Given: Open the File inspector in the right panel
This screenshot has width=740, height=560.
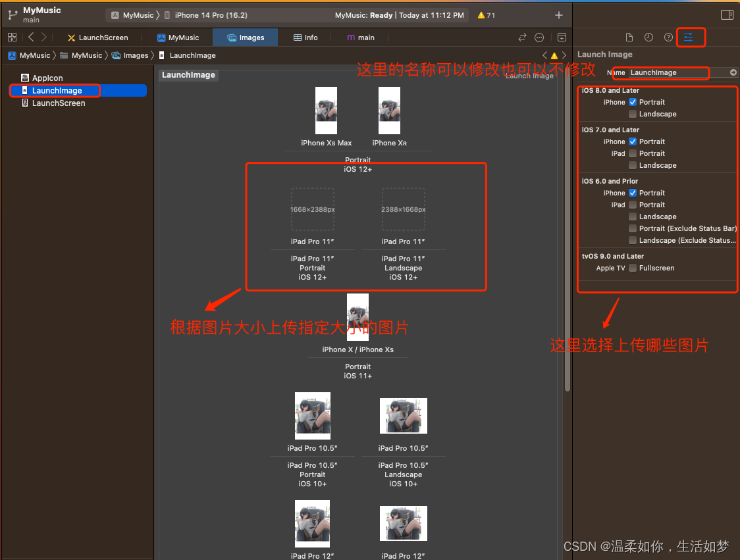Looking at the screenshot, I should (629, 38).
